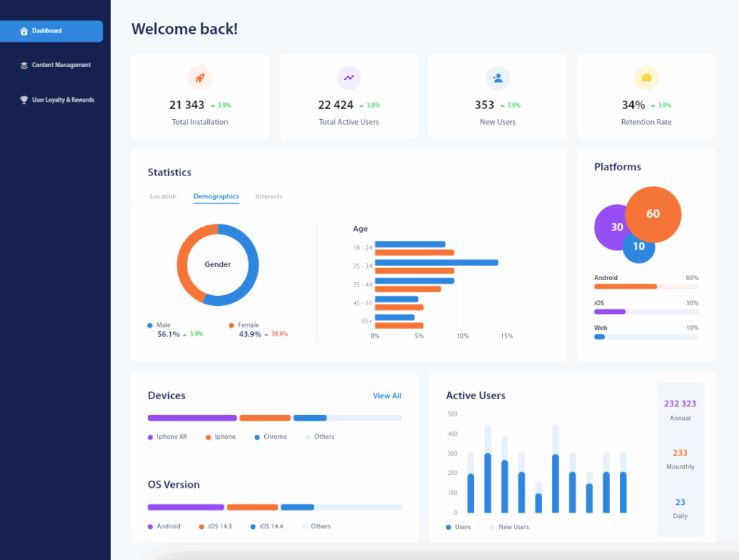Click the iOS 14.3 legend dot
The image size is (739, 560).
pos(202,527)
